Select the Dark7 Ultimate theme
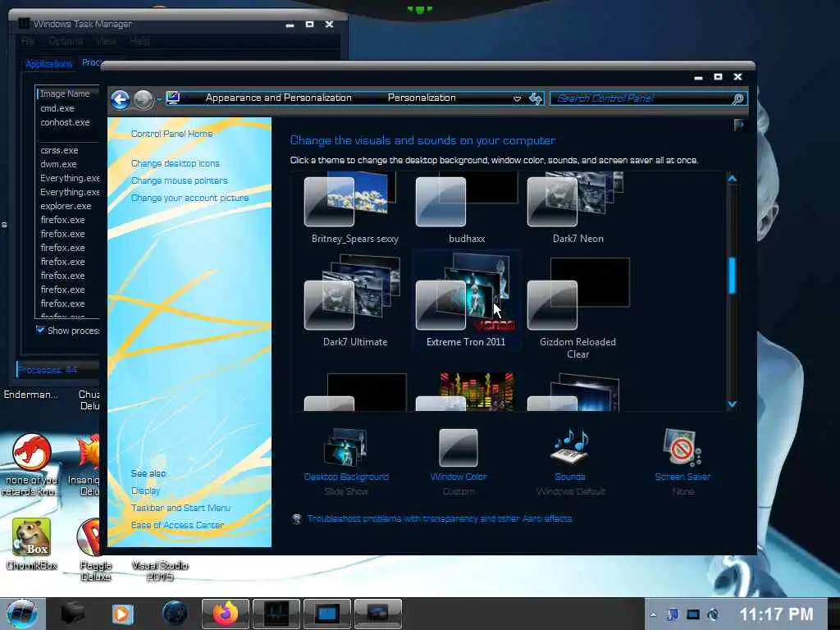Screen dimensions: 840x630 [x=354, y=301]
